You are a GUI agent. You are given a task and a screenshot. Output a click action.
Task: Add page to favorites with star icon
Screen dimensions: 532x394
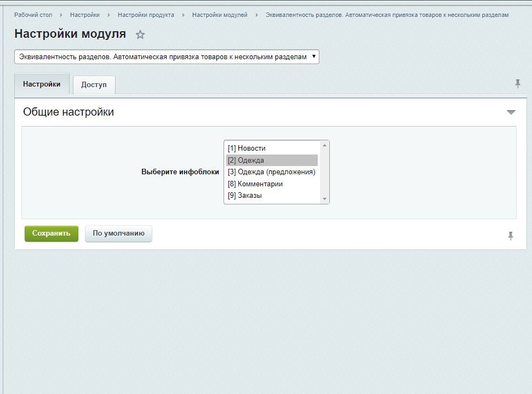140,35
